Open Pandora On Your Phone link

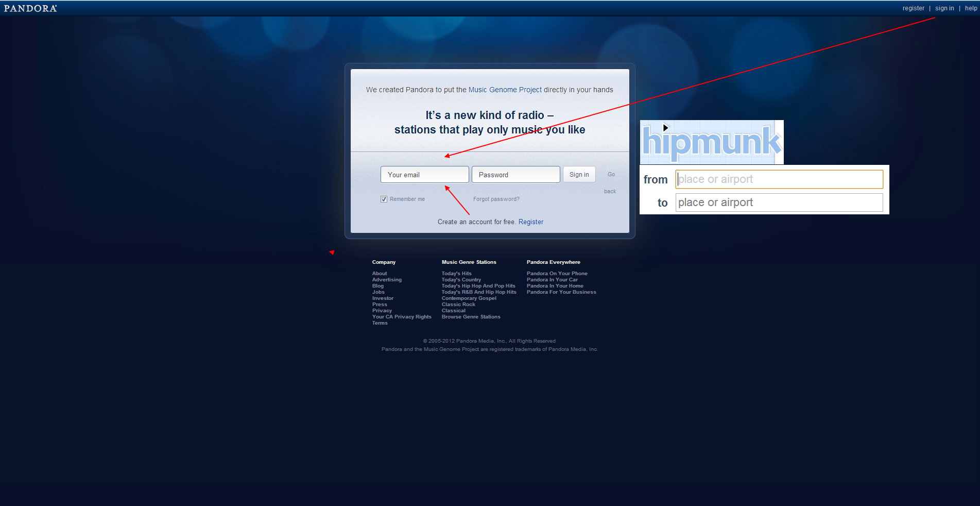coord(557,274)
